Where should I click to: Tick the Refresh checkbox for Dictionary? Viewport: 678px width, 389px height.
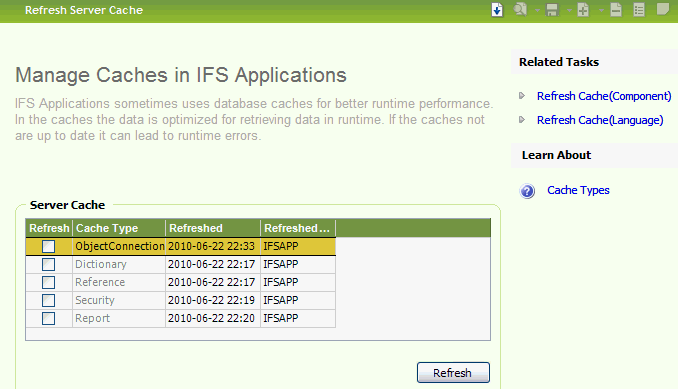48,264
